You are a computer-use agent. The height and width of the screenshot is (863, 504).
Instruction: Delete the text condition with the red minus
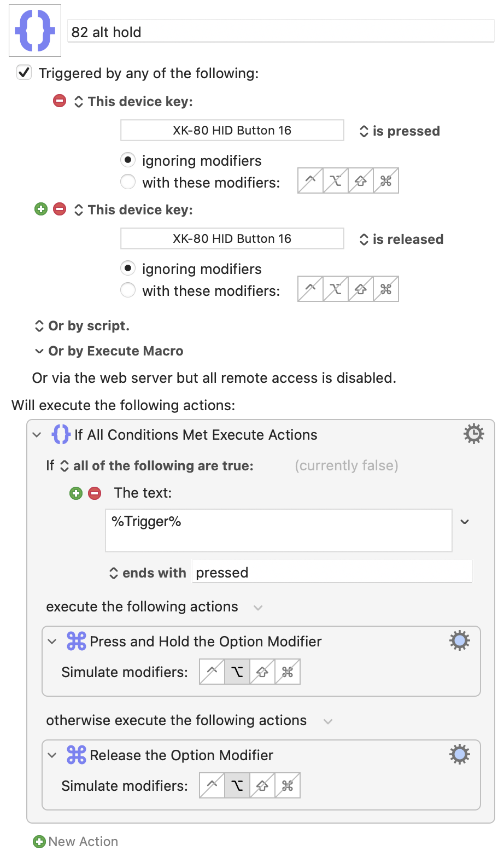tap(95, 493)
